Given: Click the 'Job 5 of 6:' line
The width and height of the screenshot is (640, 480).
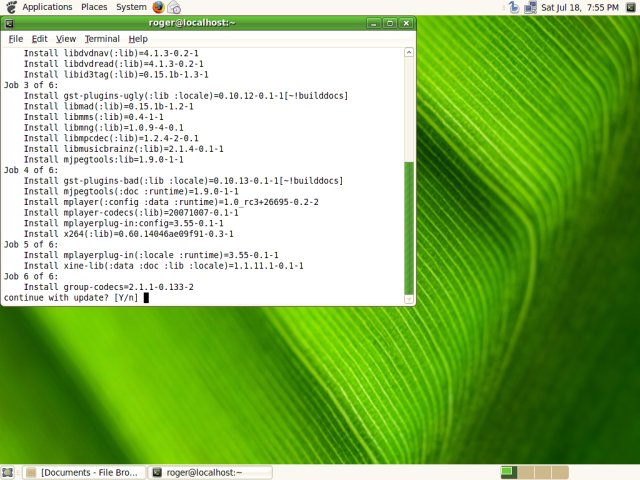Looking at the screenshot, I should (31, 244).
